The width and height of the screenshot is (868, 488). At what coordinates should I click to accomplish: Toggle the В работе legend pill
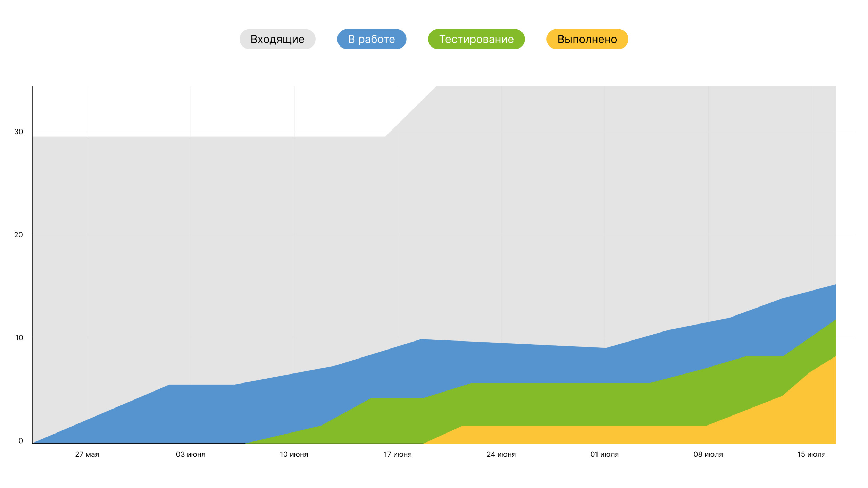coord(371,39)
